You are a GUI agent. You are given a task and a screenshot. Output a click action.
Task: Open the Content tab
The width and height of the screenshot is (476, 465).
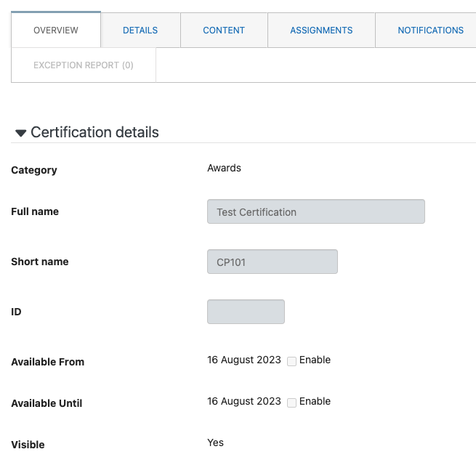click(x=224, y=31)
